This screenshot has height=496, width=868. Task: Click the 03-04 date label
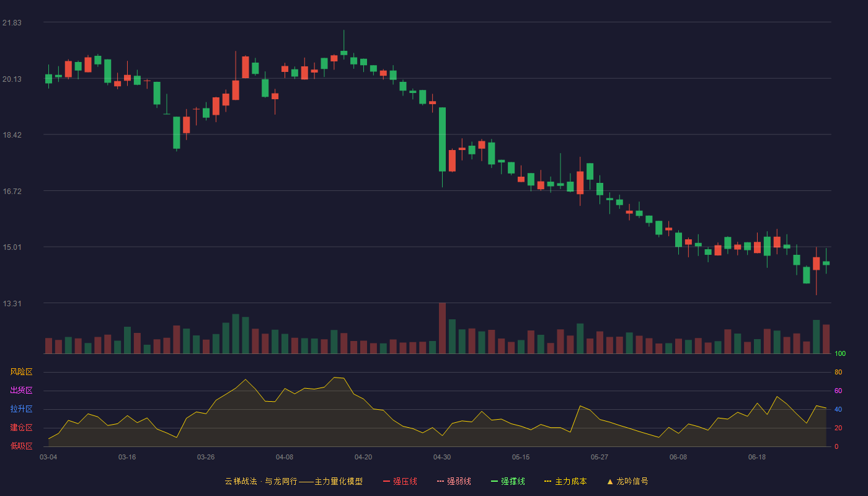point(48,457)
